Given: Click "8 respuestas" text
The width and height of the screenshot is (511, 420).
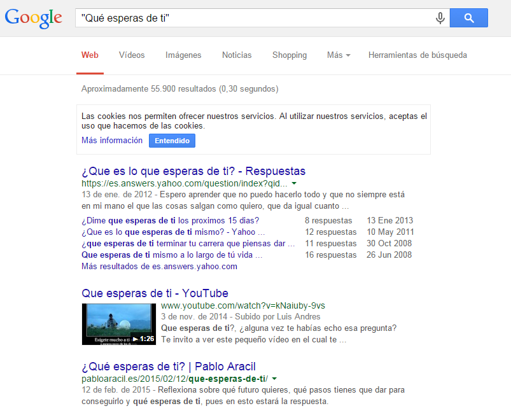Looking at the screenshot, I should pos(328,221).
